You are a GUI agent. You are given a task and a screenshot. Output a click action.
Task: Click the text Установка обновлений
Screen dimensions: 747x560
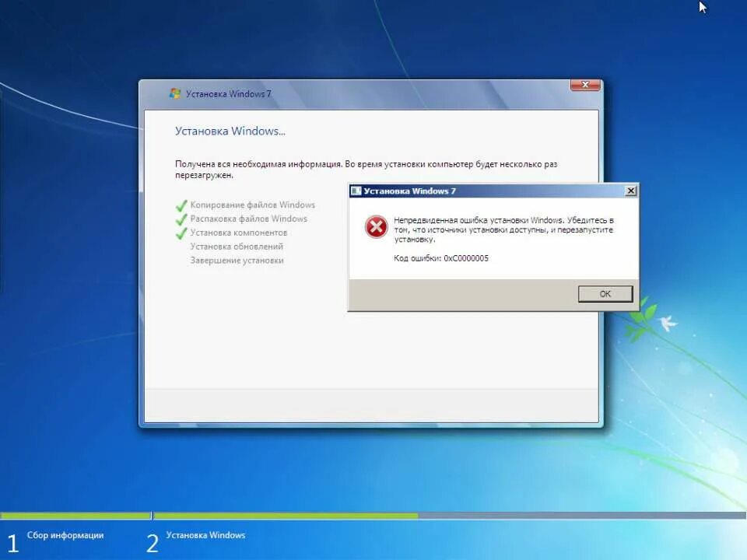click(x=237, y=247)
